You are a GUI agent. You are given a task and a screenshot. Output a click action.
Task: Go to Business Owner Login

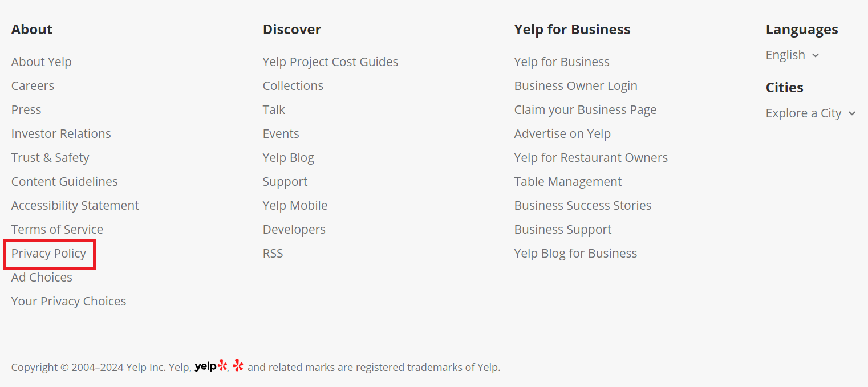point(575,85)
